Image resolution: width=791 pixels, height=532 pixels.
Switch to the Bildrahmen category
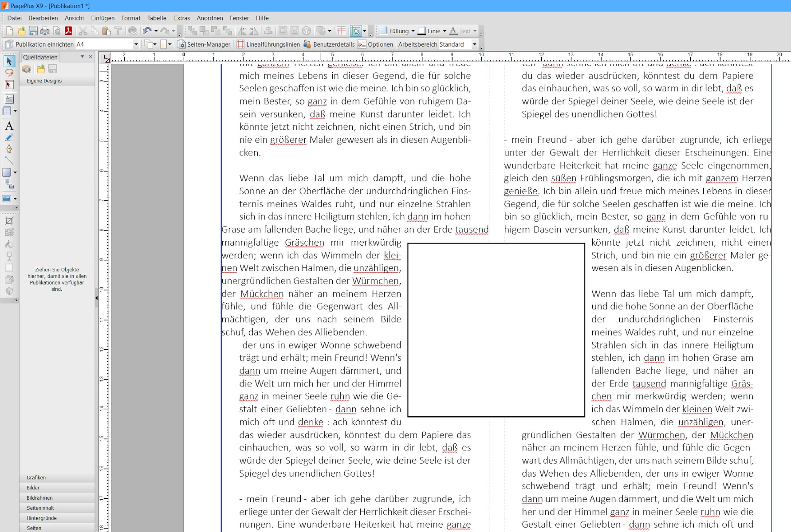point(57,498)
